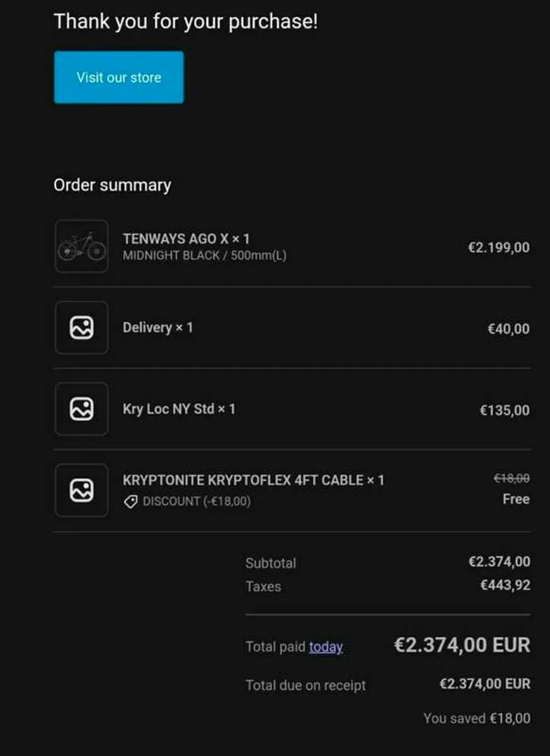Viewport: 550px width, 756px height.
Task: Click the struck-through €18,00 price
Action: point(512,479)
